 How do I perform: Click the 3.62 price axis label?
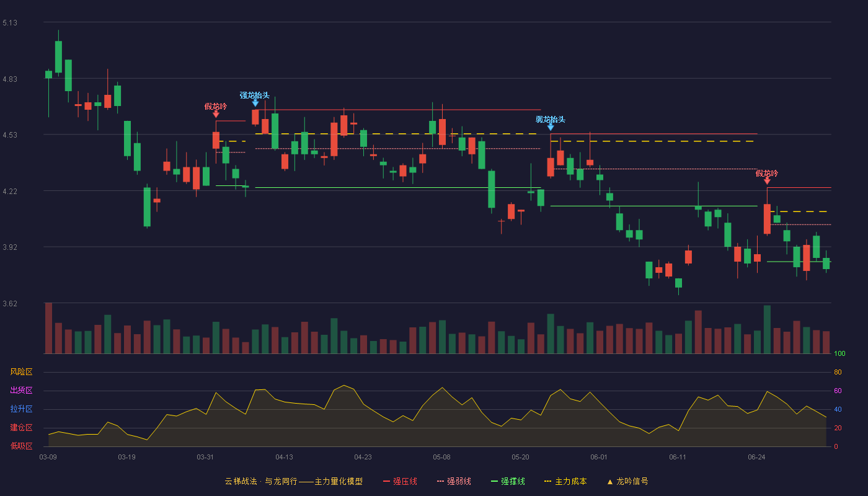point(10,304)
